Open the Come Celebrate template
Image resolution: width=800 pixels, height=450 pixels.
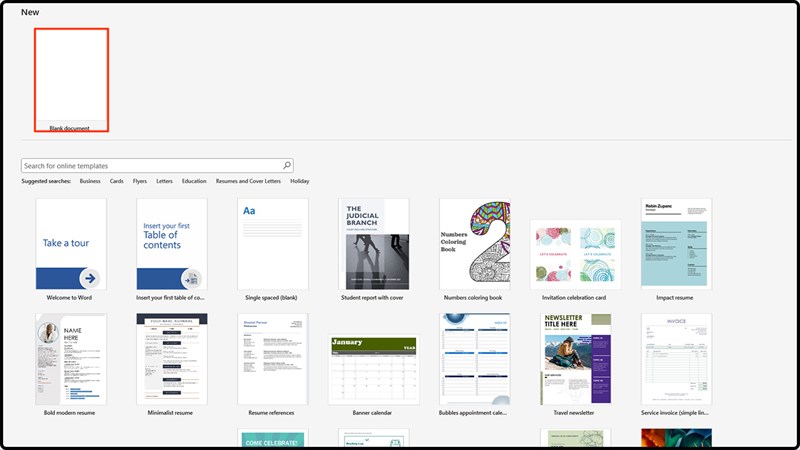[x=273, y=438]
